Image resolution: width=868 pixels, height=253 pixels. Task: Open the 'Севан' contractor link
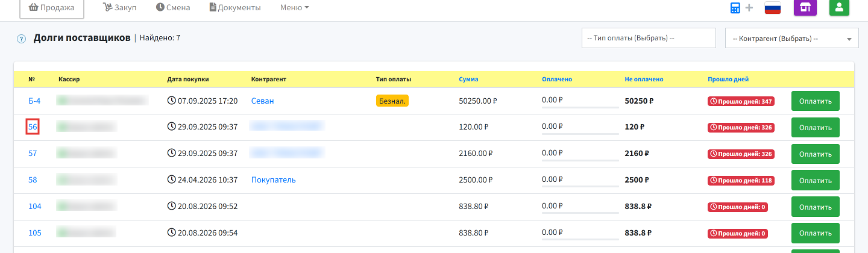pos(262,101)
